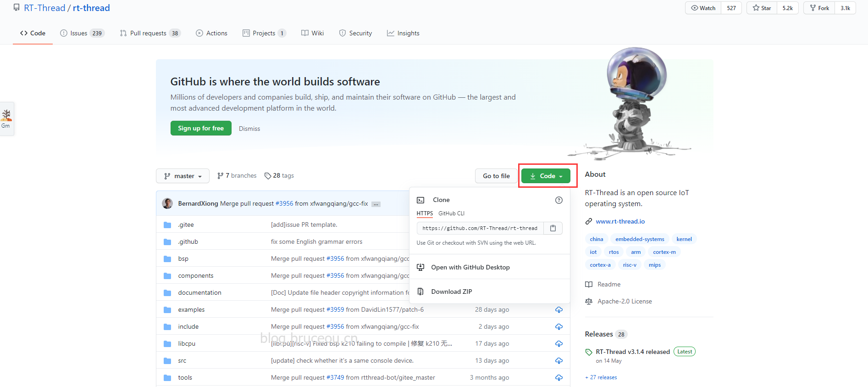Click the clone URL input field
Screen dimensions: 868x387
click(480, 228)
